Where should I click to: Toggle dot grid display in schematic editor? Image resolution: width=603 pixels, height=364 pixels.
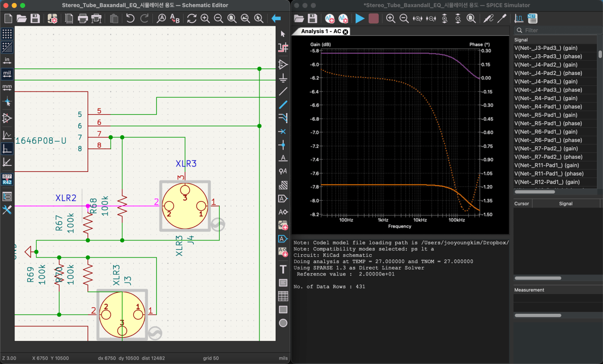[7, 33]
